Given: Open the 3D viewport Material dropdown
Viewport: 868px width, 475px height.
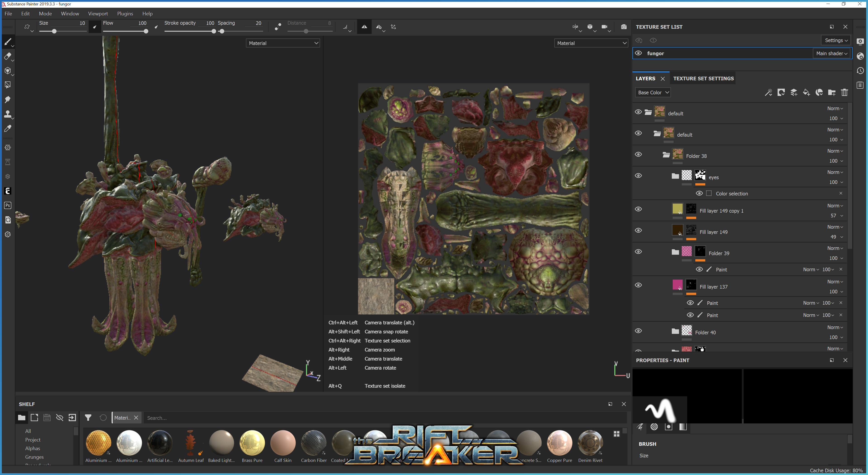Looking at the screenshot, I should pyautogui.click(x=283, y=43).
